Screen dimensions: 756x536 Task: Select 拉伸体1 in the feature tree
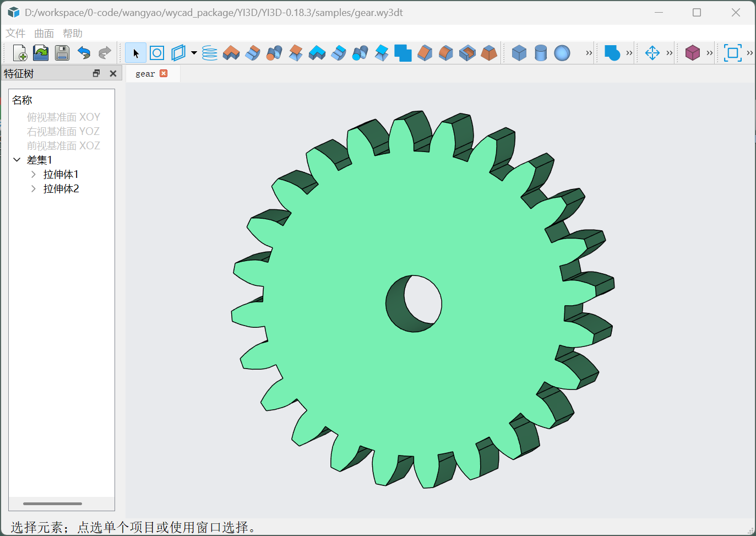61,174
